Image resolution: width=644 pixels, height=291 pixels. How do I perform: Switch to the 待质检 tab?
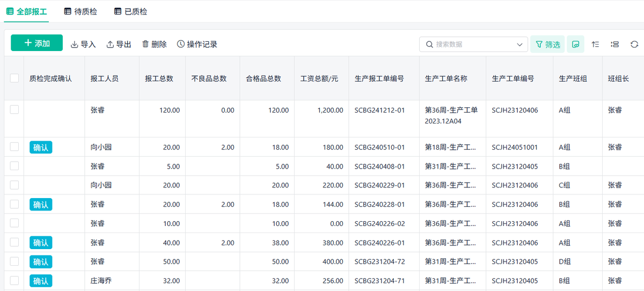[x=80, y=11]
